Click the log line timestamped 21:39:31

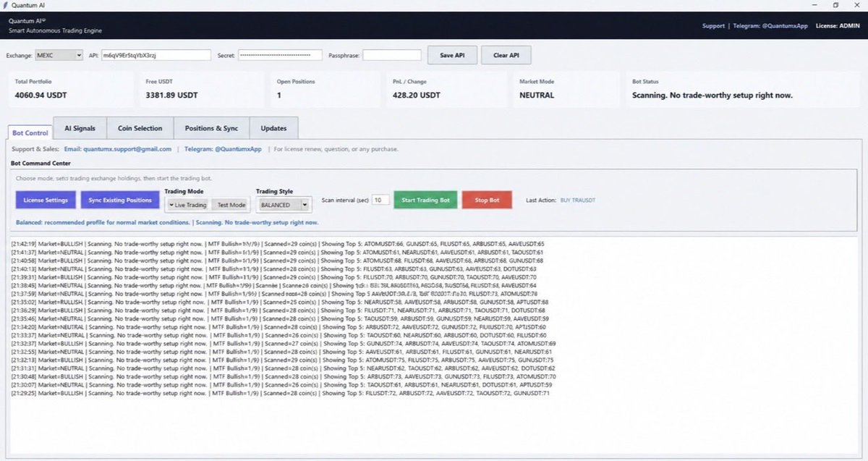(x=273, y=277)
